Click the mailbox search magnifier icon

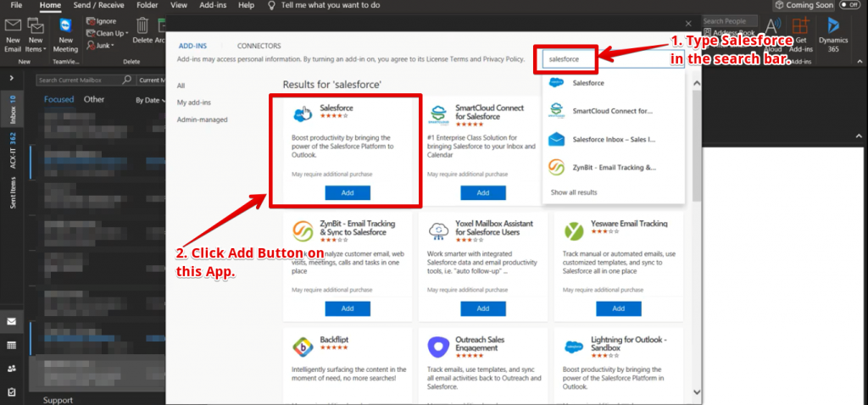(127, 80)
